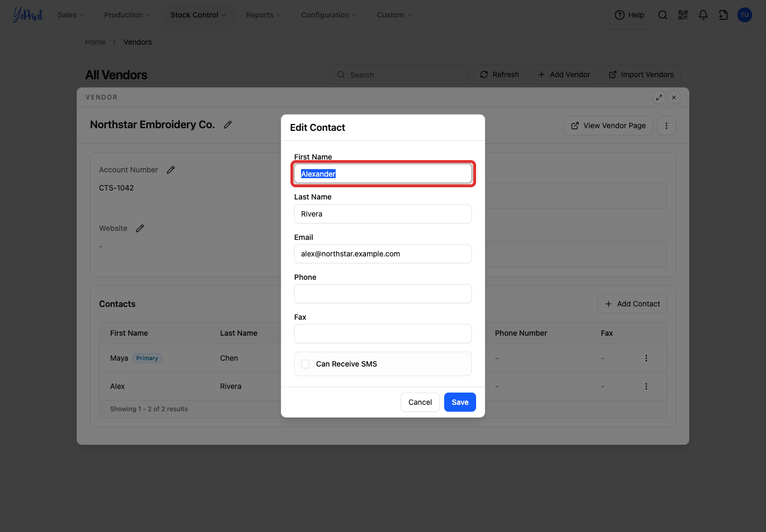The height and width of the screenshot is (532, 766).
Task: Select the Email input field
Action: pos(383,254)
